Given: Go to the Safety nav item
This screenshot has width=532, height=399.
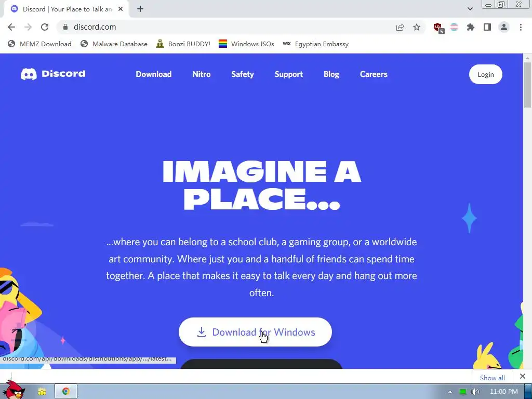Looking at the screenshot, I should tap(243, 74).
